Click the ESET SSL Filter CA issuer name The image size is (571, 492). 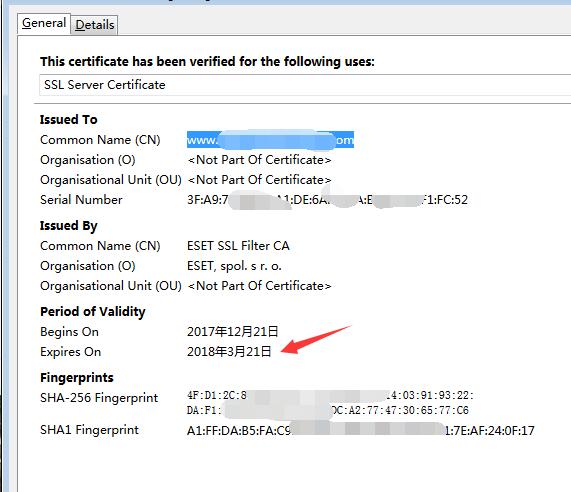click(x=238, y=246)
